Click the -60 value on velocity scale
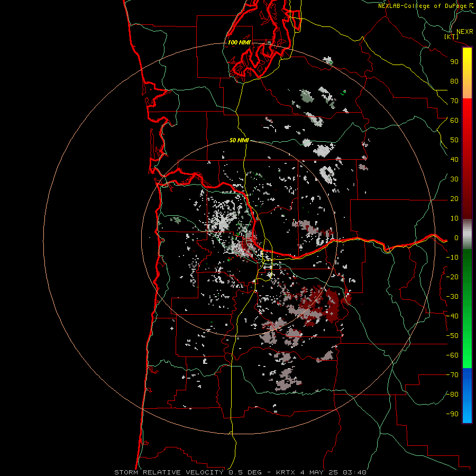The width and height of the screenshot is (476, 476). 452,355
